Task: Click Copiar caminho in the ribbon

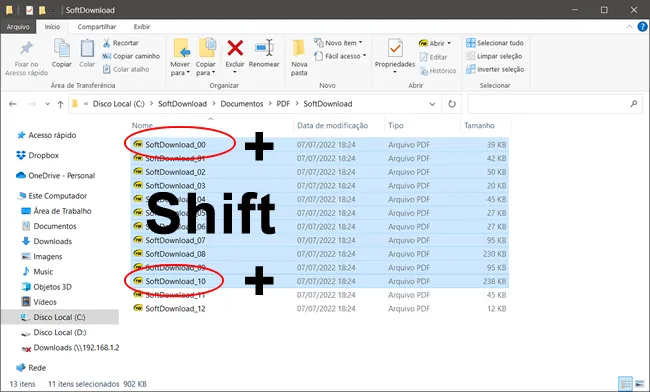Action: pyautogui.click(x=131, y=56)
